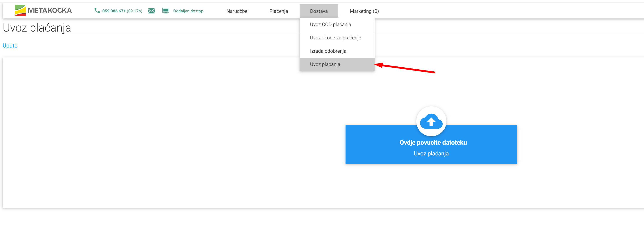Open the Dostava menu
The image size is (644, 232).
[319, 11]
